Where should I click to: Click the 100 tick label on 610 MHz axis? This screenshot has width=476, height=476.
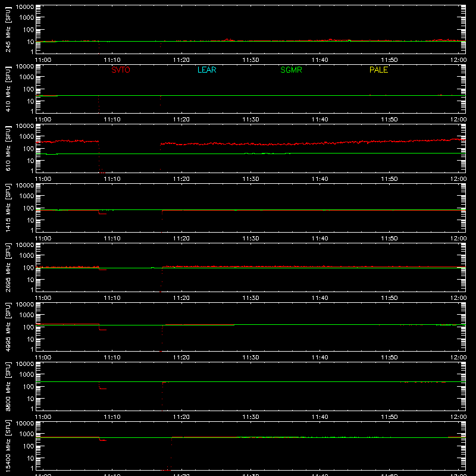click(29, 149)
